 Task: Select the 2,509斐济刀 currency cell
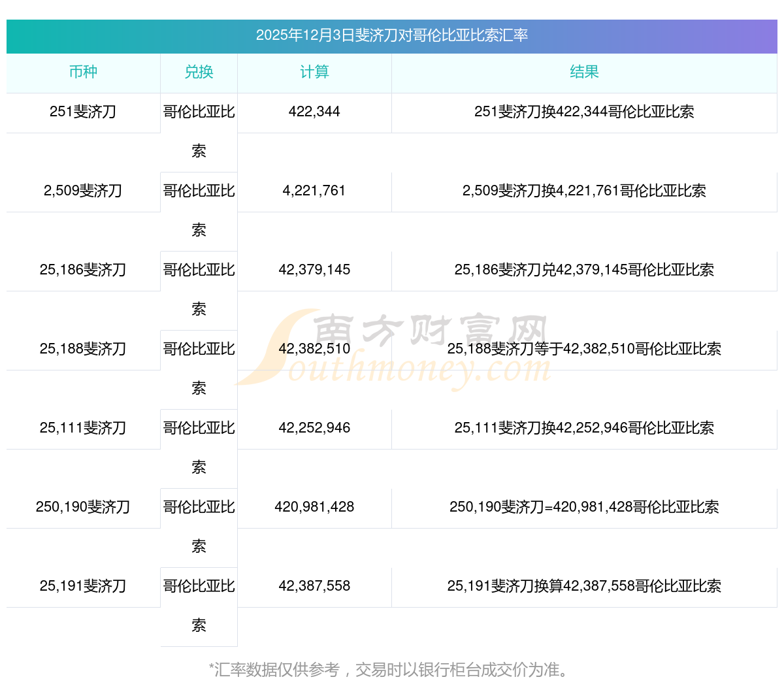[83, 191]
